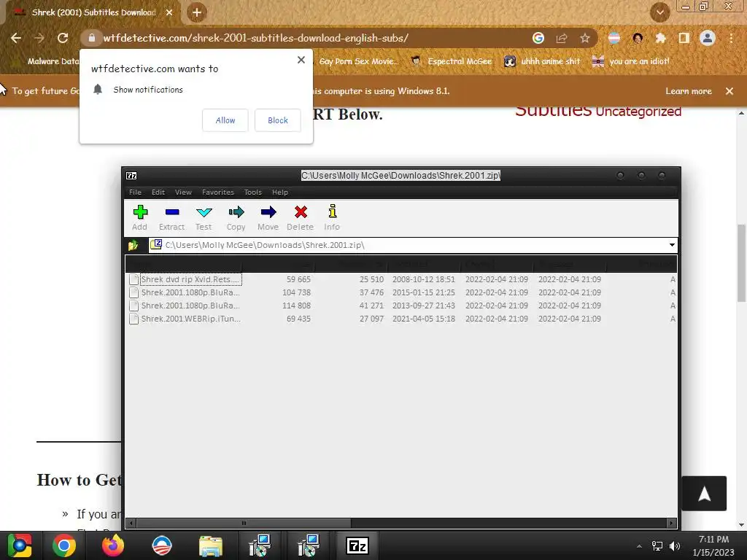The width and height of the screenshot is (747, 560).
Task: Open the Google icon in address bar
Action: click(538, 38)
